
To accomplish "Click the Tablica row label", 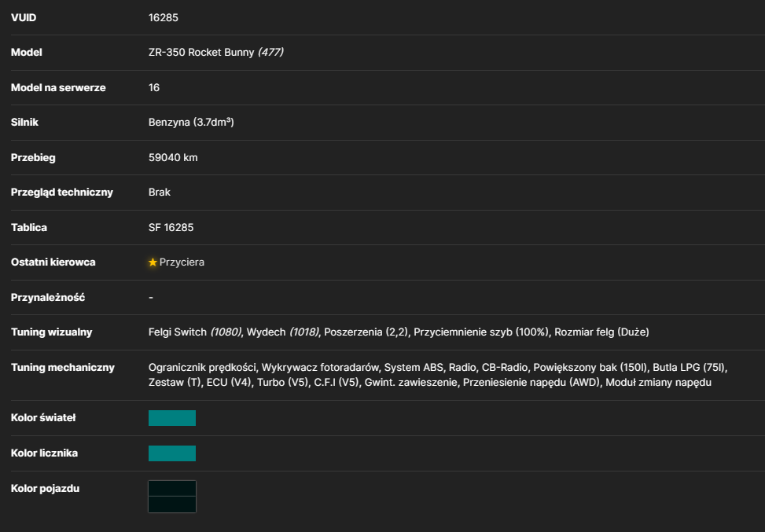I will [29, 227].
